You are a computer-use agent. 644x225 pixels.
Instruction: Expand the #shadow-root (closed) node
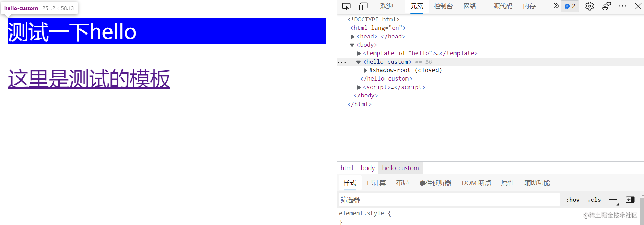tap(365, 70)
